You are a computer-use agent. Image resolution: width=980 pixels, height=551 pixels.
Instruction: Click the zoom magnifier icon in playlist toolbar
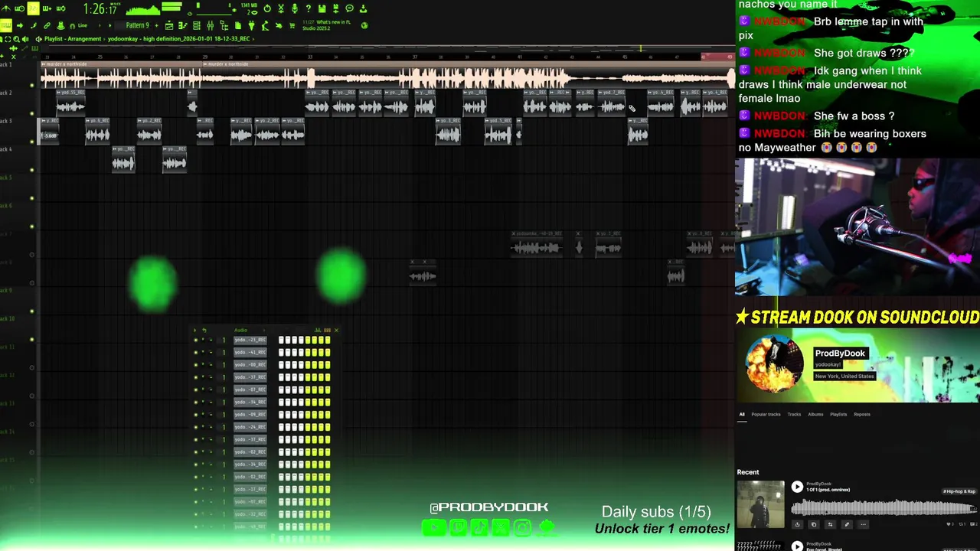pos(16,38)
